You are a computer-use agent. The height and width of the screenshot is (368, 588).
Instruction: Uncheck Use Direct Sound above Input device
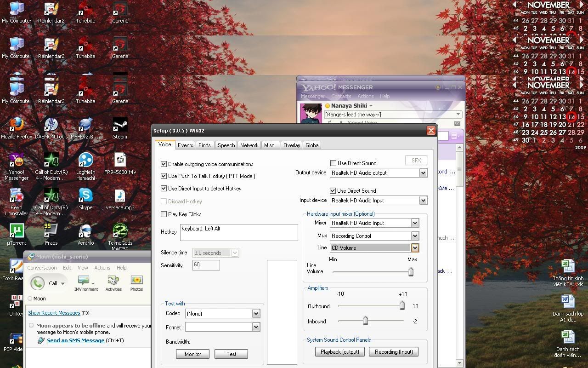(333, 190)
